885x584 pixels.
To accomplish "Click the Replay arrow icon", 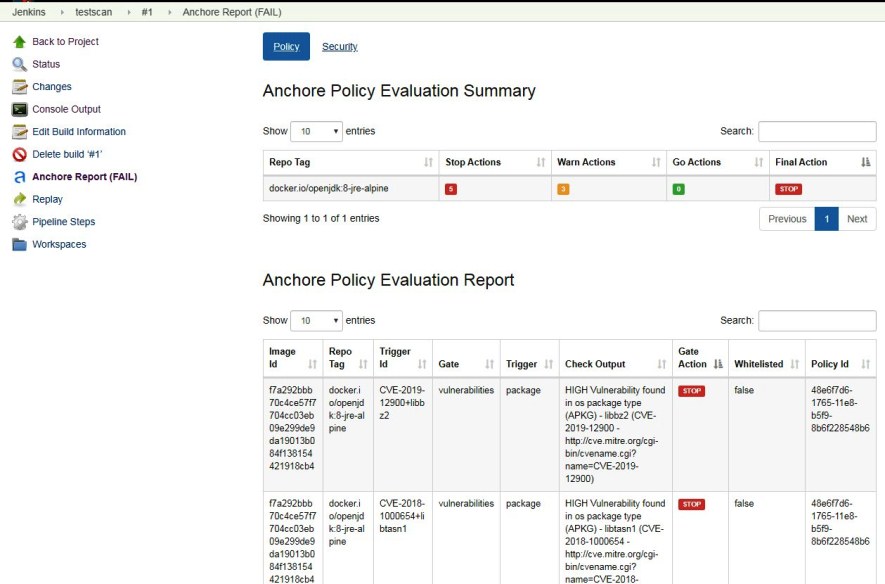I will [x=19, y=199].
